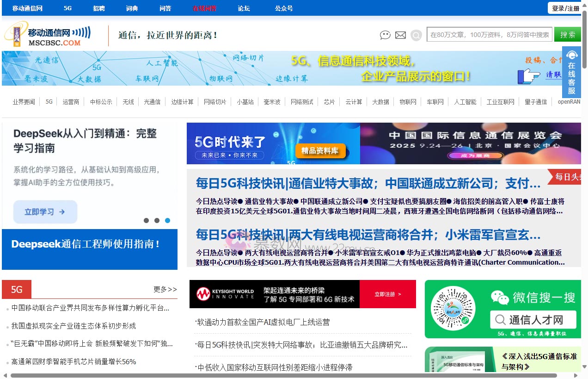
Task: Open the 人工智能 category in navigation
Action: pyautogui.click(x=465, y=102)
